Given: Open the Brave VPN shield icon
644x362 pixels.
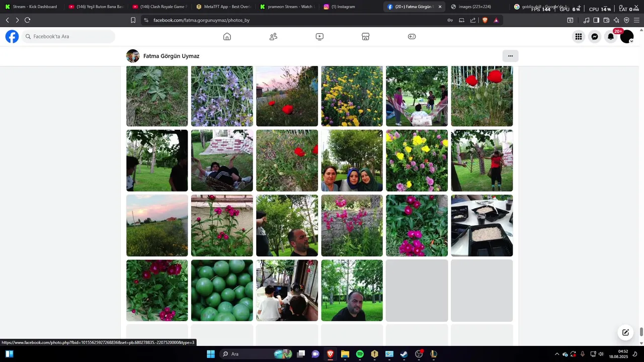Looking at the screenshot, I should (626, 20).
